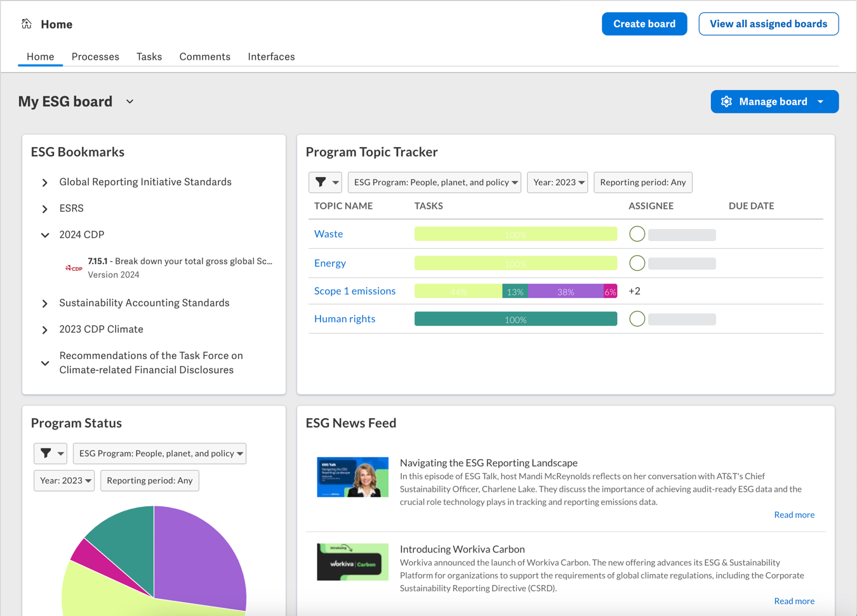Click the Waste 100% progress bar
857x616 pixels.
tap(515, 234)
